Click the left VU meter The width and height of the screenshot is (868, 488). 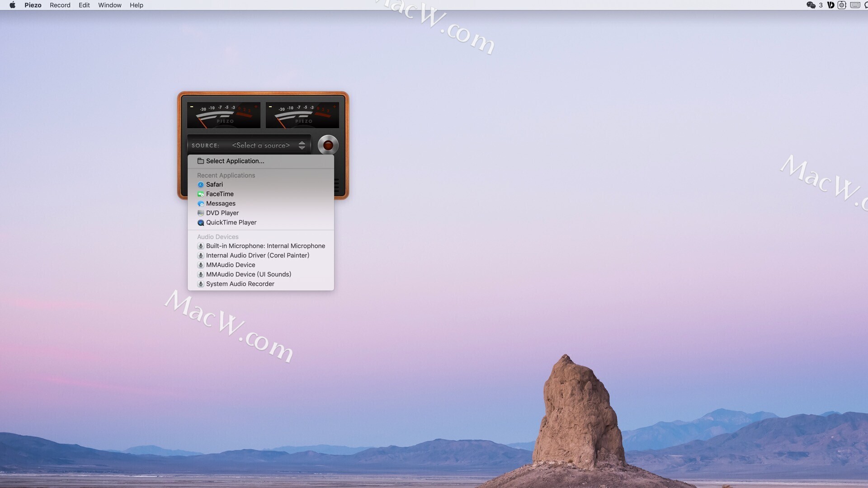224,115
